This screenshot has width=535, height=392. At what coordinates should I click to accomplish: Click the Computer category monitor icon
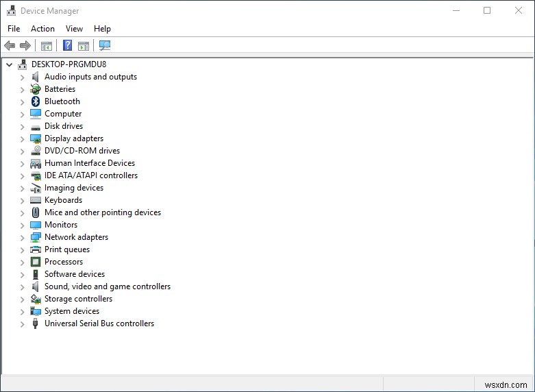36,114
